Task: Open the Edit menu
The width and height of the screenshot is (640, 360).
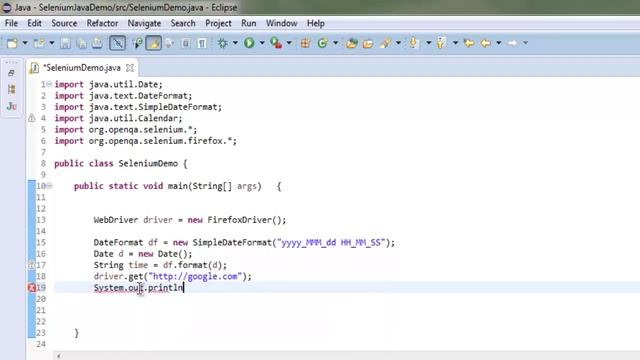Action: point(34,23)
